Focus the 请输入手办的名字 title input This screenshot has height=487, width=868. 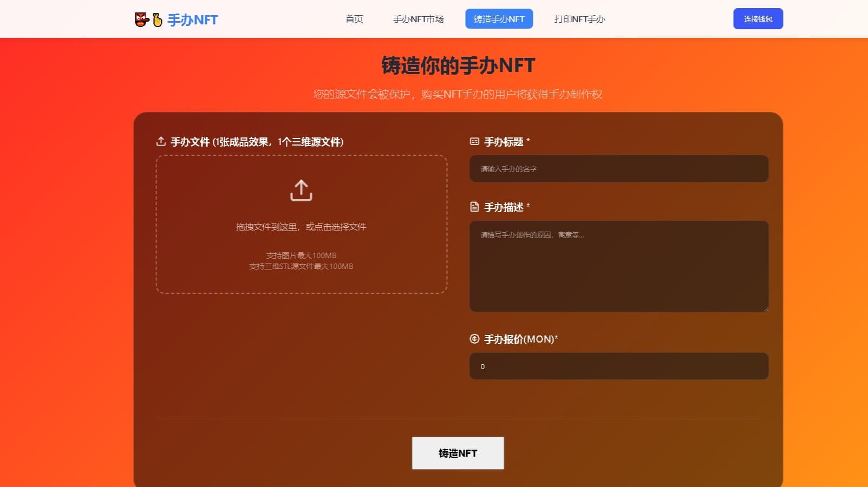[x=619, y=168]
